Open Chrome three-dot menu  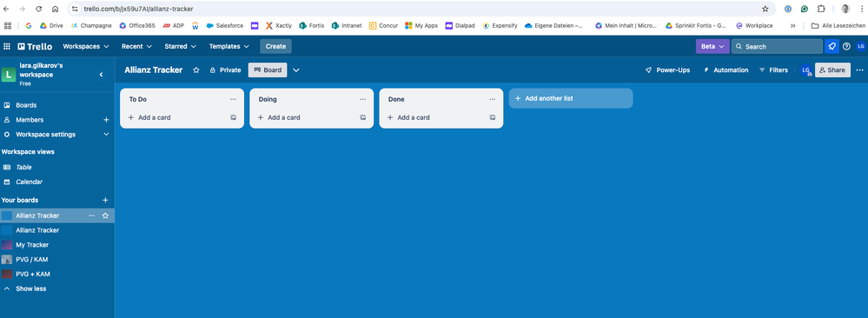[x=861, y=9]
